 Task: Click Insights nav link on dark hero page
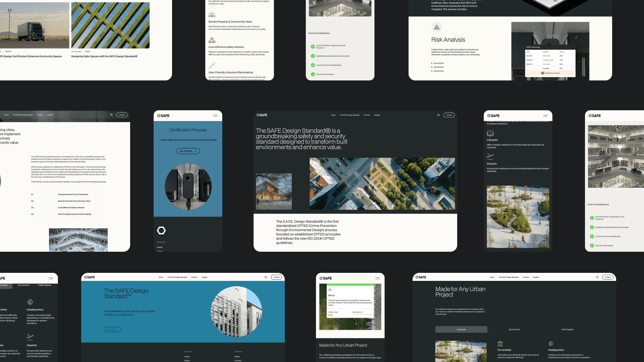tap(377, 115)
